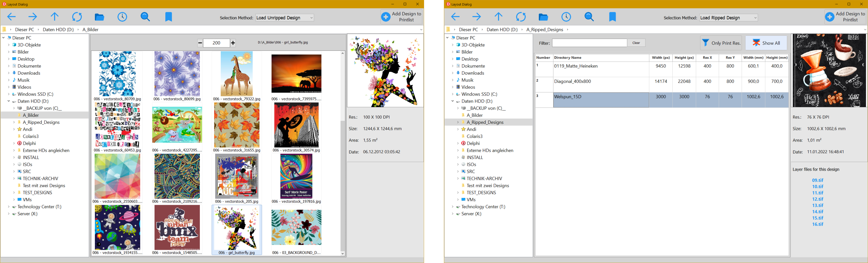Decrease thumbnail size with minus button
Screen dimensions: 868x263
[200, 43]
